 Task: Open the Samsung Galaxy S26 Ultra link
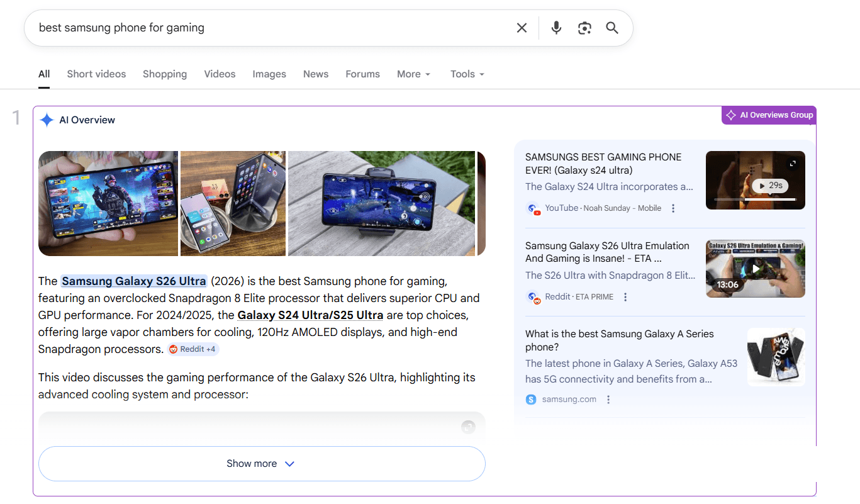click(133, 281)
